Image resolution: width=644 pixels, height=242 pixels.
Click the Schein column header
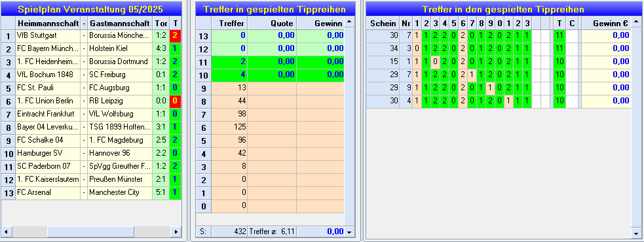point(383,24)
